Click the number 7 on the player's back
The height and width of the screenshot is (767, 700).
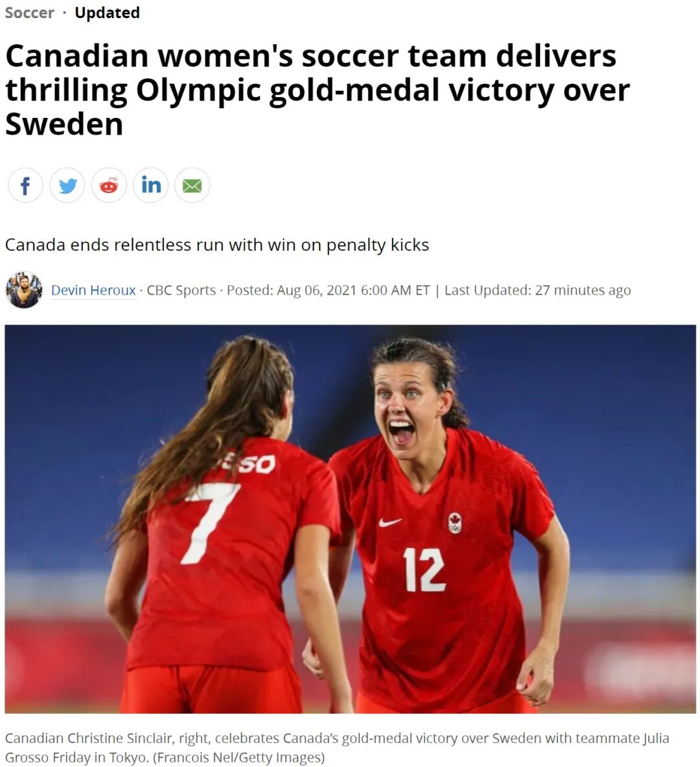209,523
